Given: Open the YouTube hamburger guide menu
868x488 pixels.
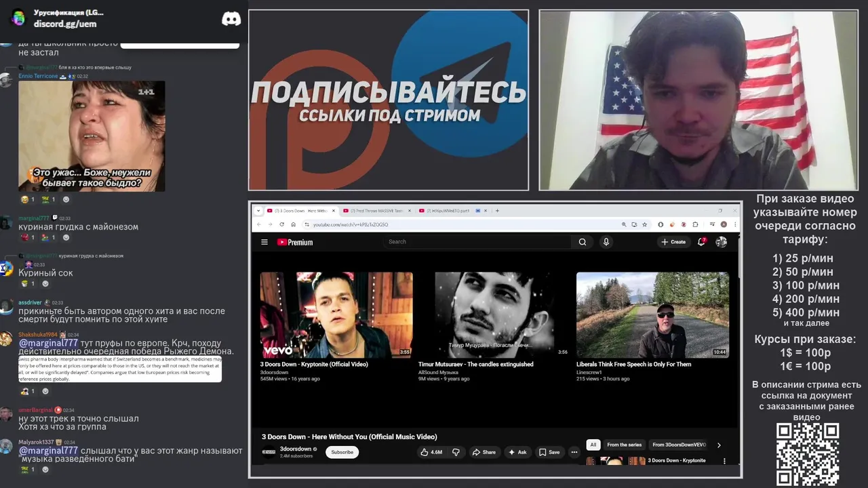Looking at the screenshot, I should (264, 242).
